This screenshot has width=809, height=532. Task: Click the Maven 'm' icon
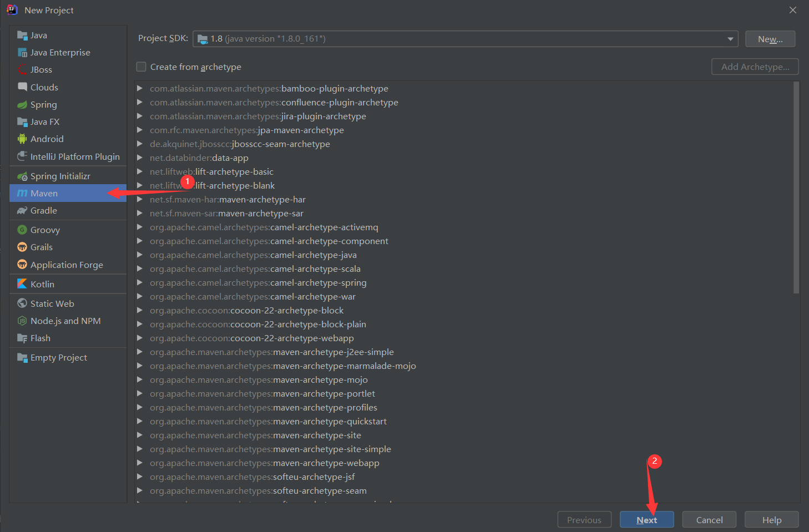(22, 193)
